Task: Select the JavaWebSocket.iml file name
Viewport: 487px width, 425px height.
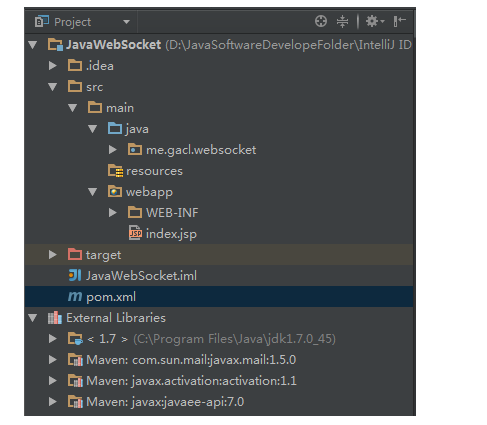Action: pyautogui.click(x=141, y=276)
